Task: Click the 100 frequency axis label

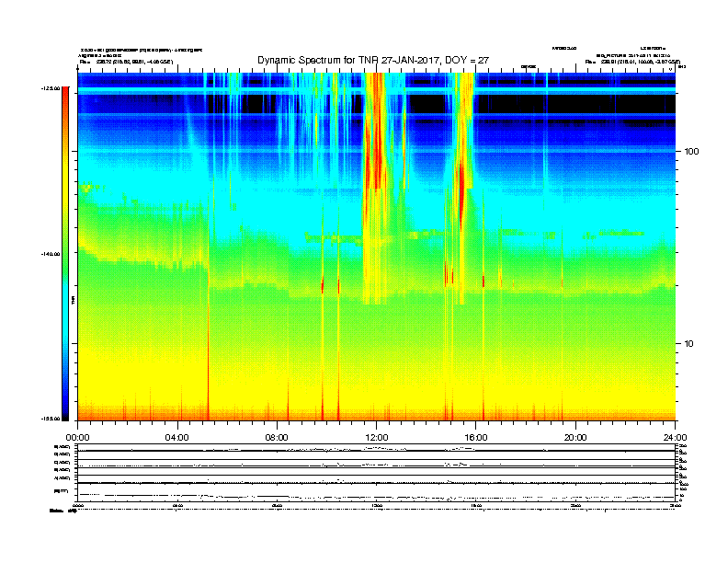Action: (691, 152)
